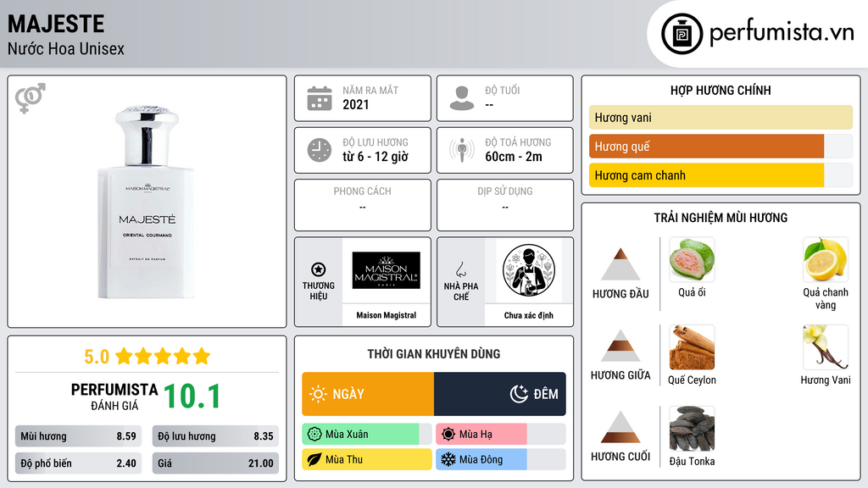
Task: Click the star badge Thương Hiệu icon
Action: point(319,269)
